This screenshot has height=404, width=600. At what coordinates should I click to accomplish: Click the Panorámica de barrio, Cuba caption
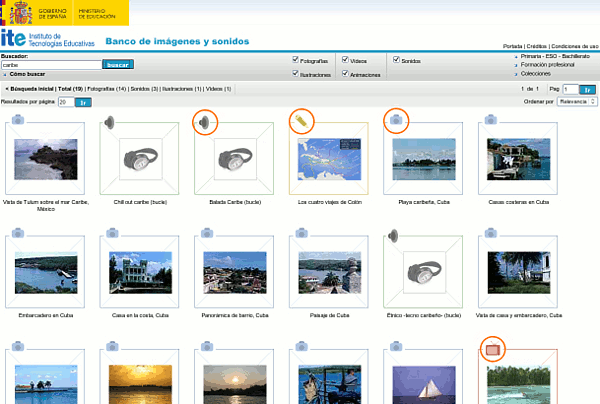(x=235, y=315)
